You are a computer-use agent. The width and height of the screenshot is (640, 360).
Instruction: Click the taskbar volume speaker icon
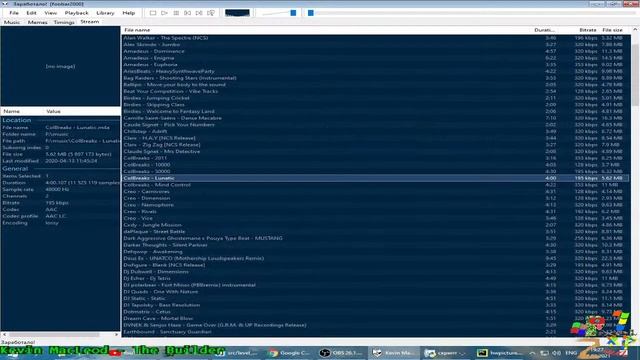click(x=556, y=353)
